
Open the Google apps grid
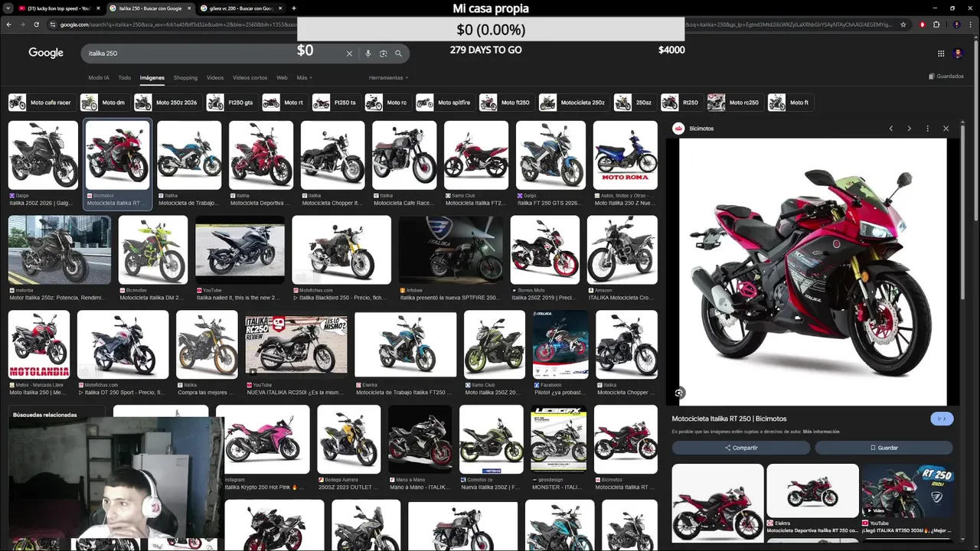[941, 54]
